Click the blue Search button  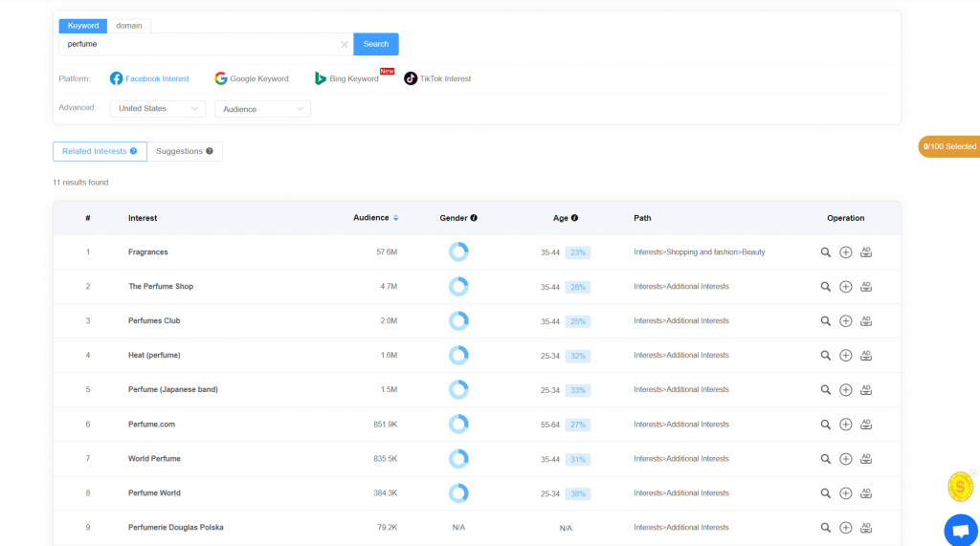pyautogui.click(x=376, y=44)
